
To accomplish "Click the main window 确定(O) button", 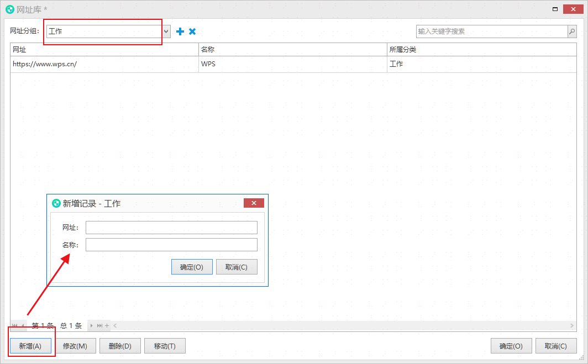I will [x=511, y=346].
